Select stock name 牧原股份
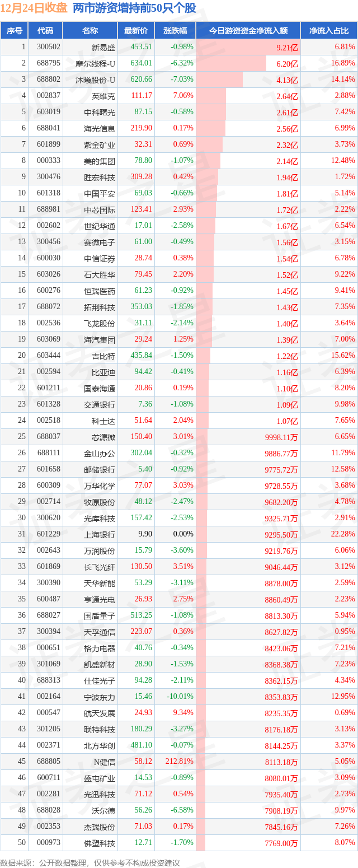358x868 pixels. pyautogui.click(x=100, y=502)
